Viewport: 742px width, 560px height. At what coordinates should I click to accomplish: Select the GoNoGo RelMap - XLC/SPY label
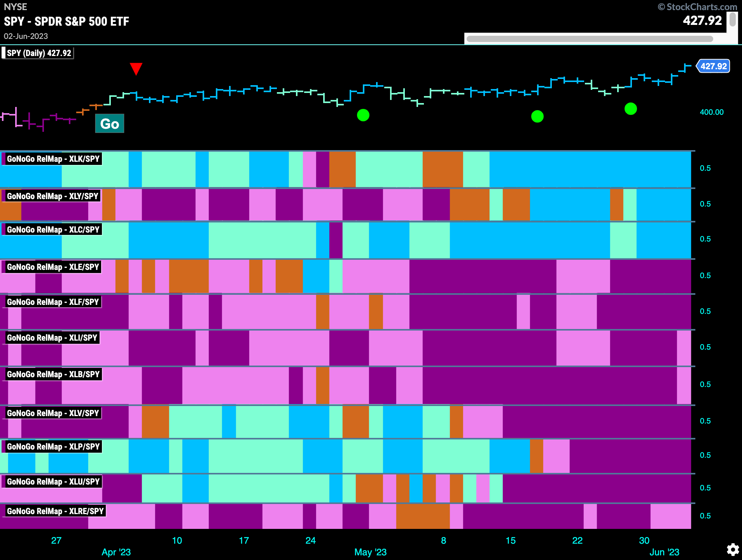pos(52,229)
